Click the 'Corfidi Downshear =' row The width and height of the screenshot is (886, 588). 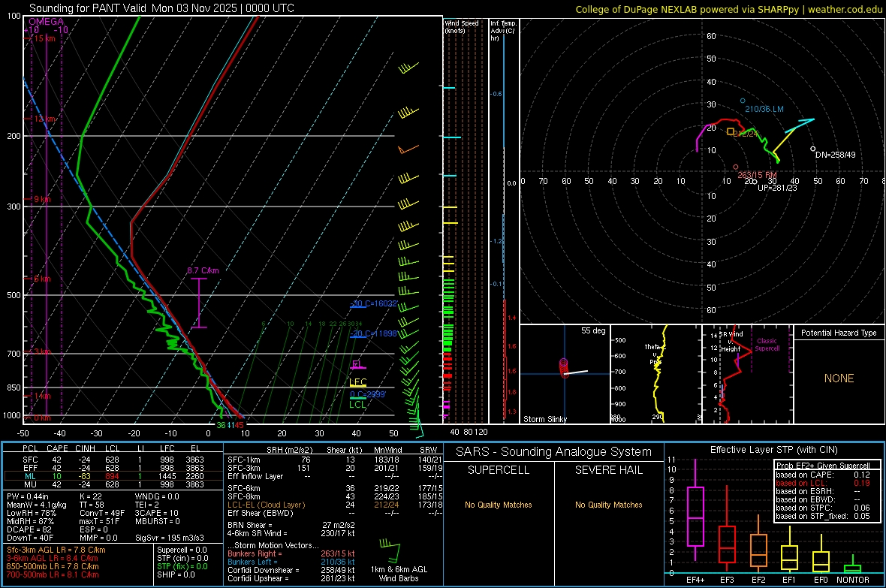pos(291,570)
